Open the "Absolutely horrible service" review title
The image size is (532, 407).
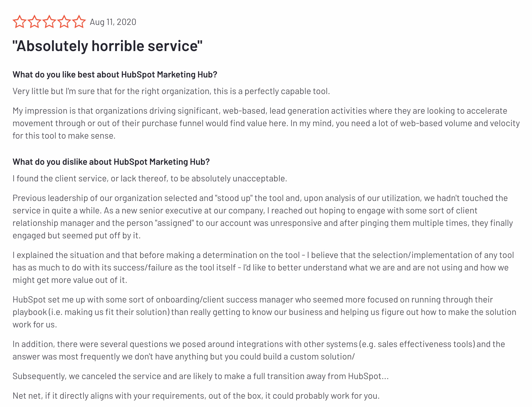point(107,46)
